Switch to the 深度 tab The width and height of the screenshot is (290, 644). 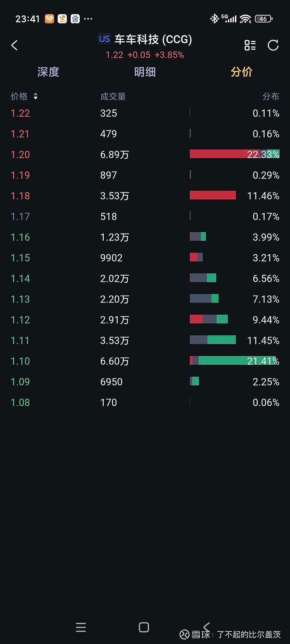click(48, 72)
